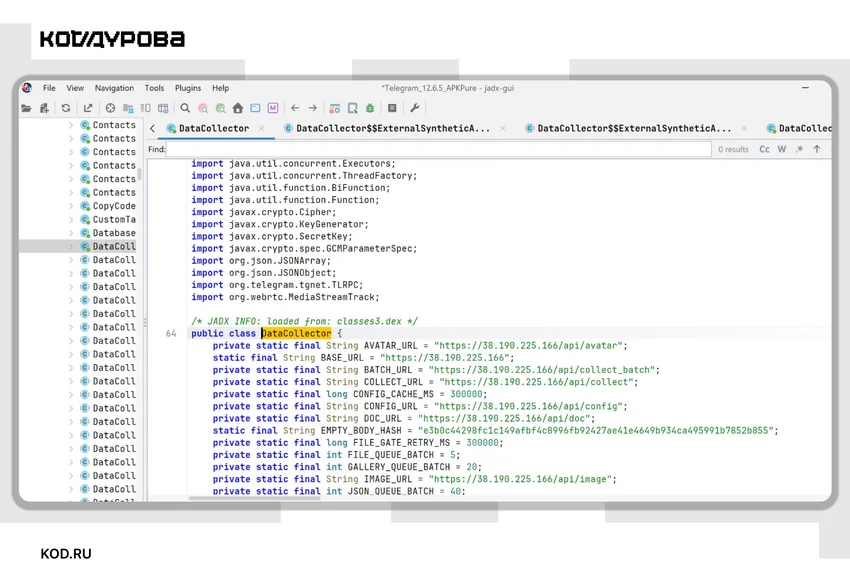Open the File menu
Image resolution: width=850 pixels, height=582 pixels.
49,88
